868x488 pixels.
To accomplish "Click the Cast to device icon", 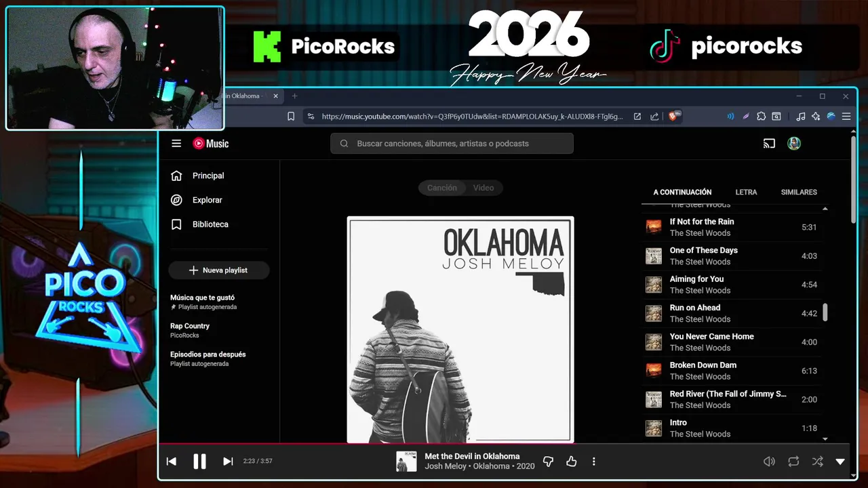I will click(x=769, y=143).
